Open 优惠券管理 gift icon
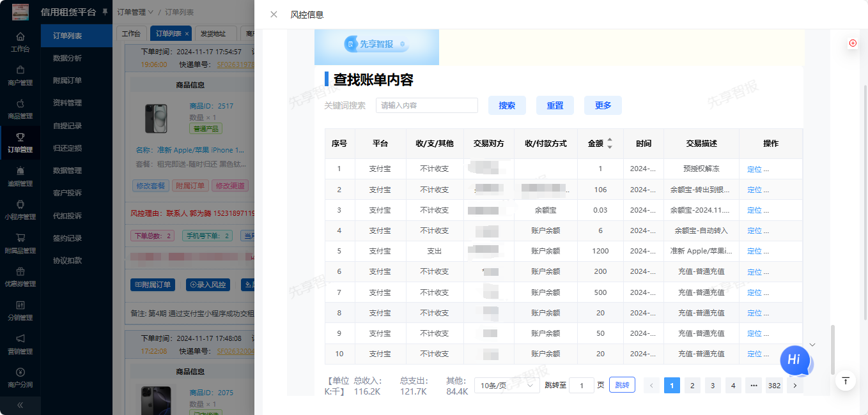The height and width of the screenshot is (415, 868). 20,276
